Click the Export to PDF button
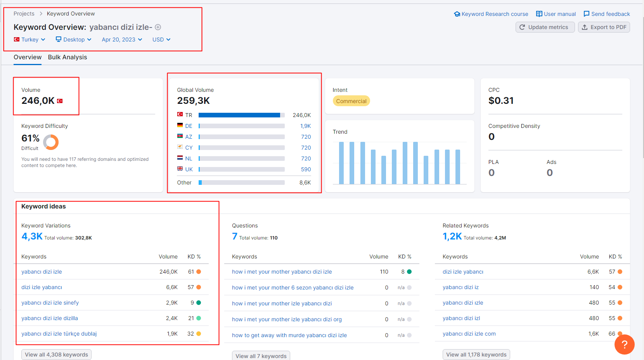The image size is (644, 360). [x=604, y=27]
